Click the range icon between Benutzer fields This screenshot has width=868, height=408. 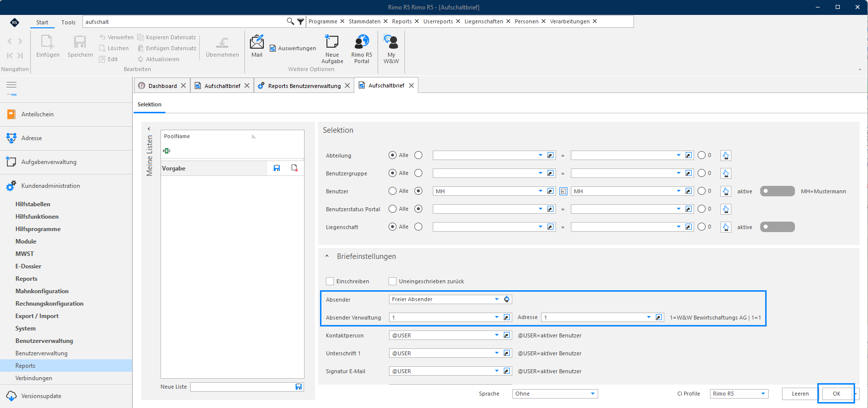point(563,191)
